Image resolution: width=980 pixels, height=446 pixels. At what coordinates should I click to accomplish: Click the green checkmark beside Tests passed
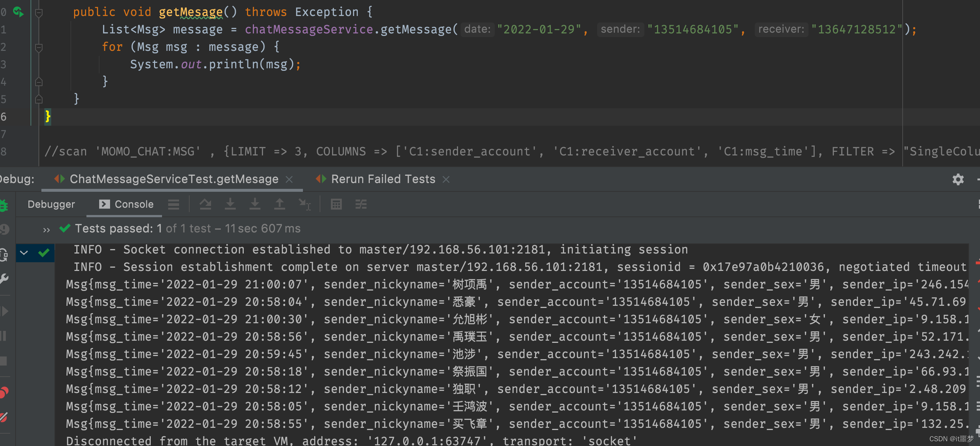[65, 228]
